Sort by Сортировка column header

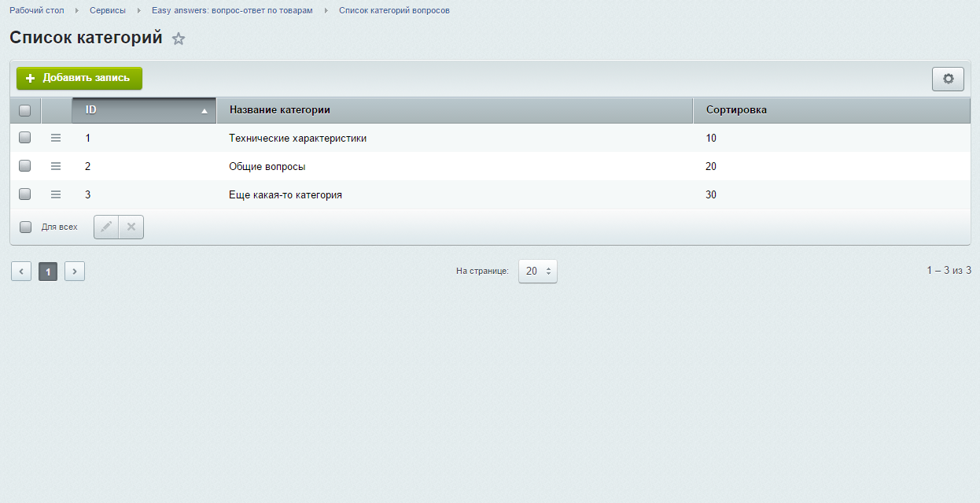coord(736,110)
